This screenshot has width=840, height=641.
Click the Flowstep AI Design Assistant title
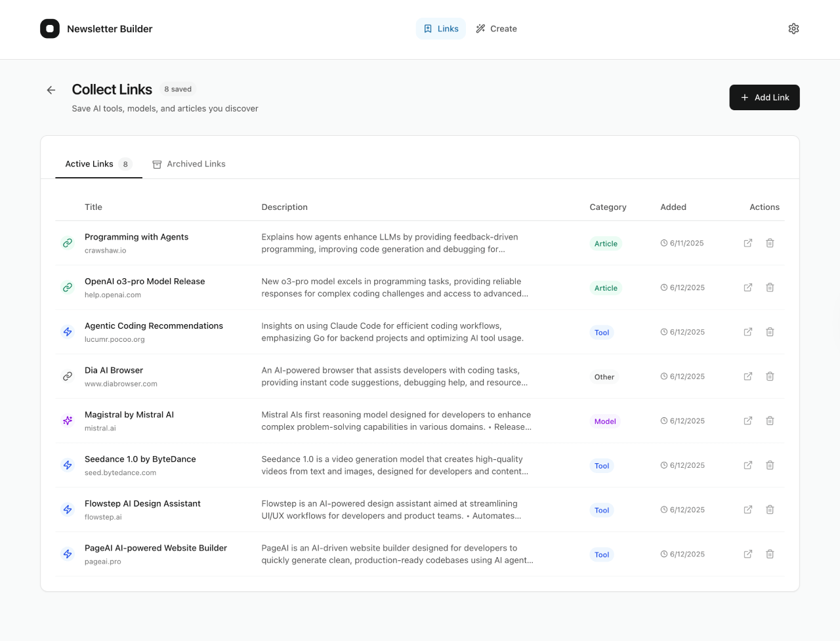[x=142, y=504]
